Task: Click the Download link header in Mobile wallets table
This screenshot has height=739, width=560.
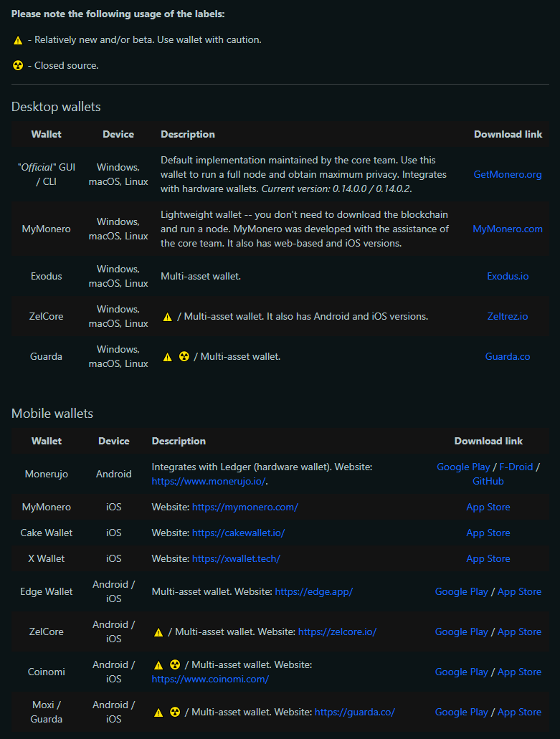Action: (488, 441)
